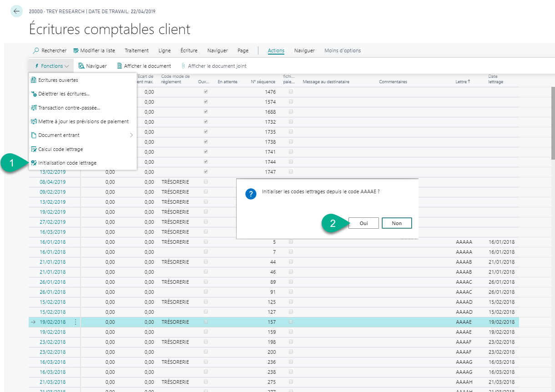Collapse the Fonctions dropdown menu

point(51,66)
